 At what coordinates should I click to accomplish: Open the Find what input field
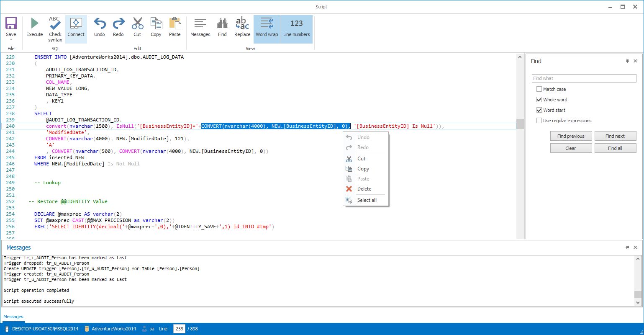(583, 78)
